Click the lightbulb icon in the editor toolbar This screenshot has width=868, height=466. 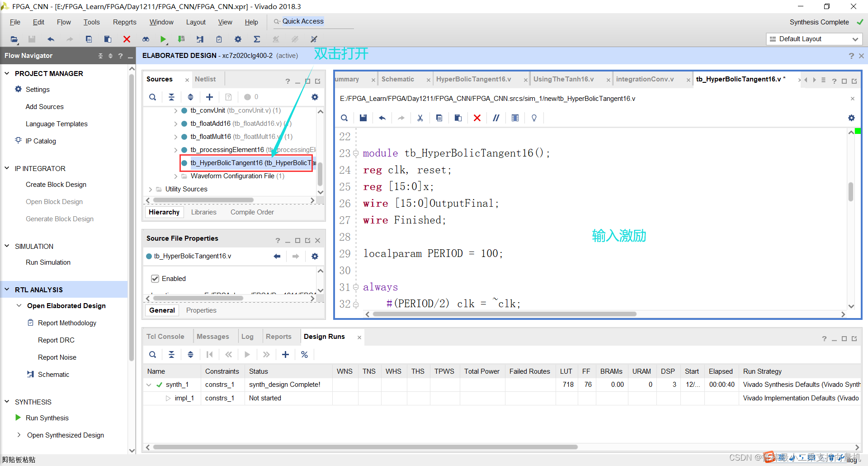pos(534,118)
